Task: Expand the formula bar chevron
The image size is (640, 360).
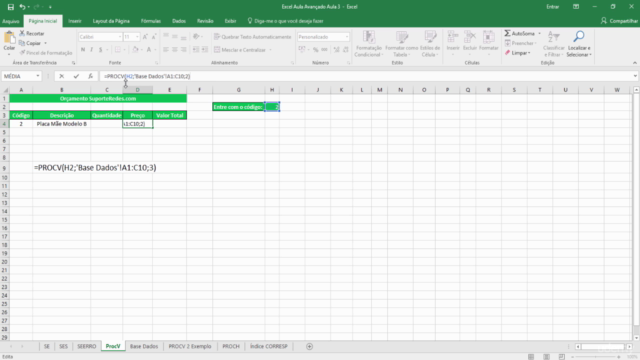Action: (635, 76)
